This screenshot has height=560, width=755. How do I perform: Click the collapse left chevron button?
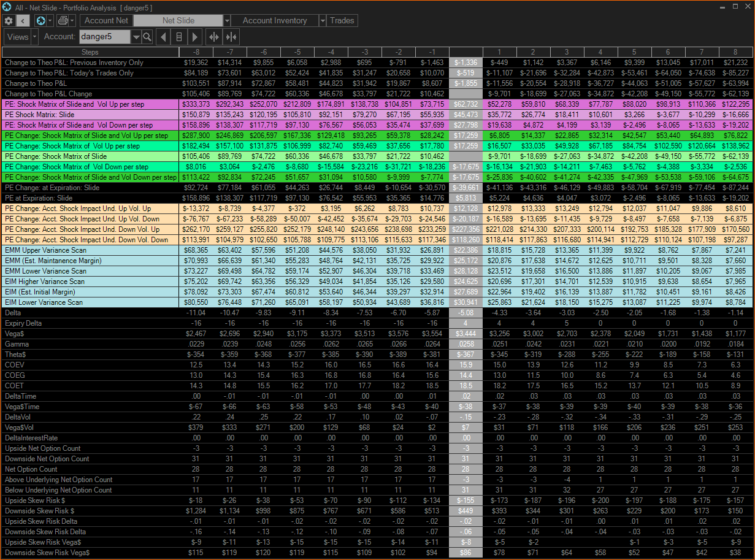[23, 21]
